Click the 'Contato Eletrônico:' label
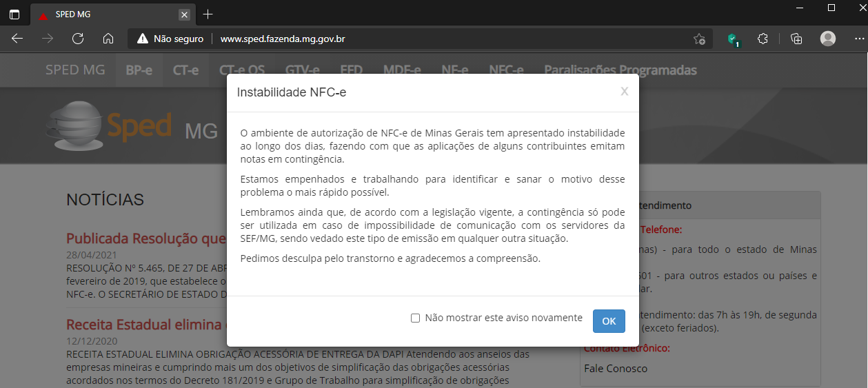The width and height of the screenshot is (868, 388). point(627,348)
